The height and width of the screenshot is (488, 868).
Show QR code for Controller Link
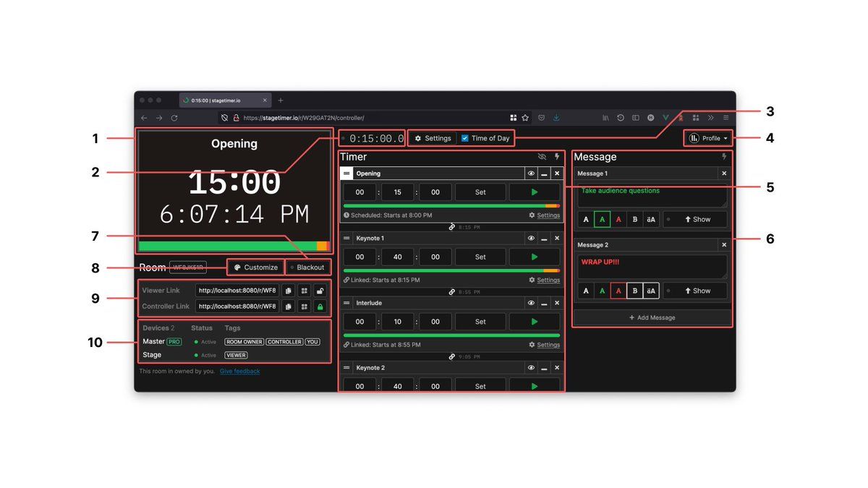click(x=304, y=307)
